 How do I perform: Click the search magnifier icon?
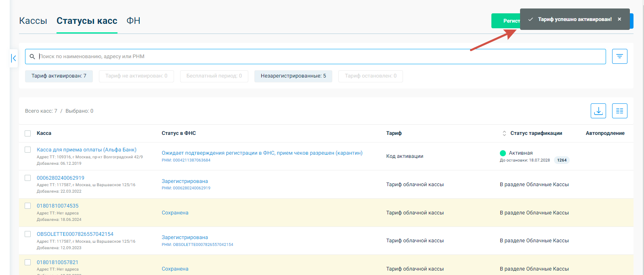pyautogui.click(x=32, y=57)
